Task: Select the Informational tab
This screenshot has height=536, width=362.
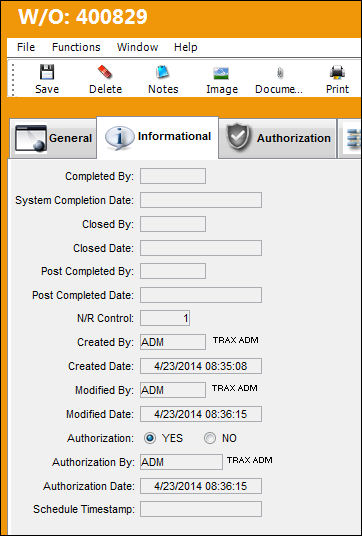Action: 158,137
